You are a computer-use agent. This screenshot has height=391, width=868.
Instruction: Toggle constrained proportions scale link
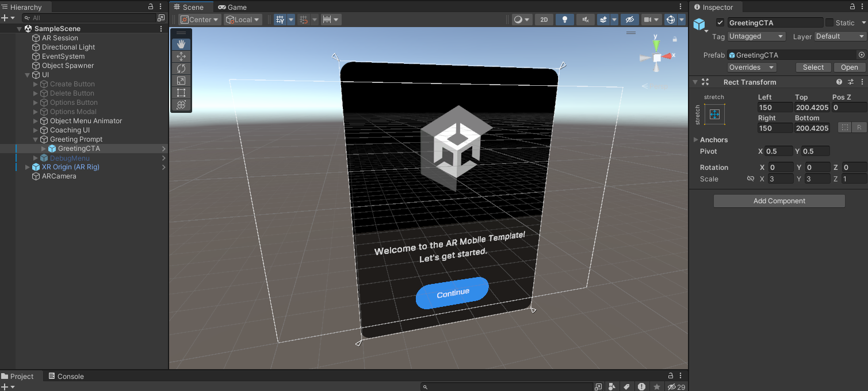pyautogui.click(x=750, y=179)
